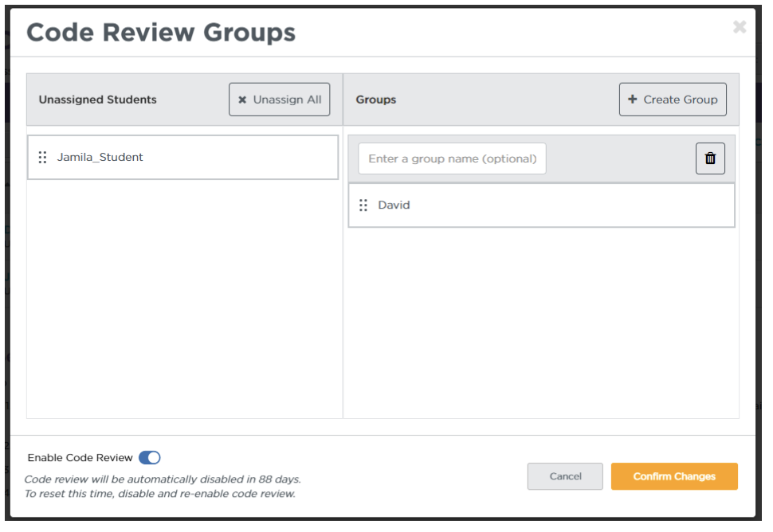Click the Groups column header
Viewport: 773px width, 532px height.
tap(376, 100)
